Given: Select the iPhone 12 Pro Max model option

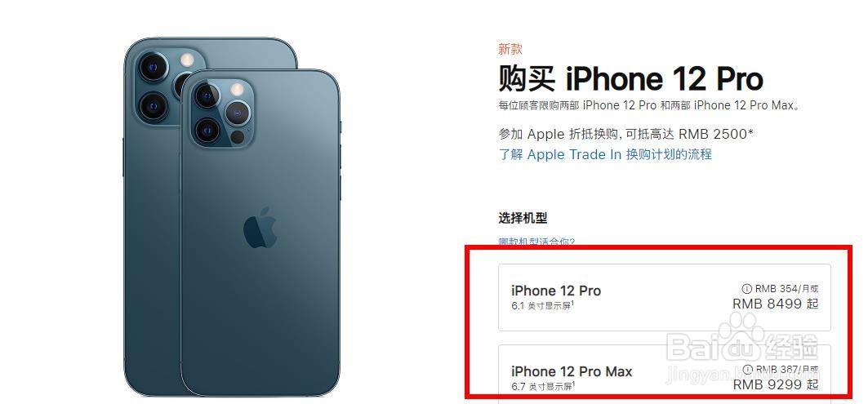Looking at the screenshot, I should [665, 371].
